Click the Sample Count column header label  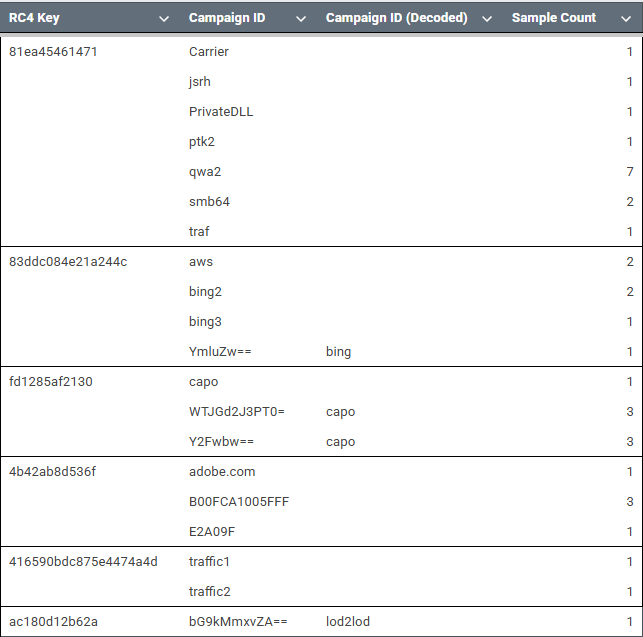point(553,18)
